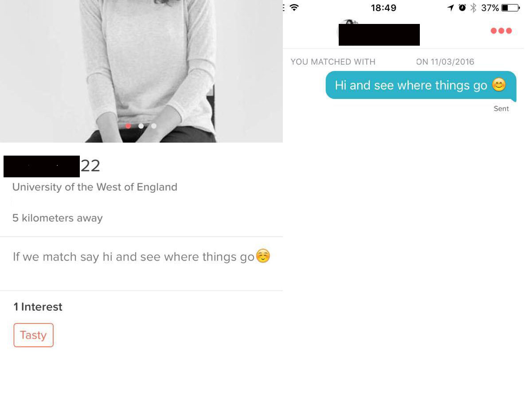Image resolution: width=532 pixels, height=399 pixels.
Task: Tap the blacked-out name in chat header
Action: point(379,35)
